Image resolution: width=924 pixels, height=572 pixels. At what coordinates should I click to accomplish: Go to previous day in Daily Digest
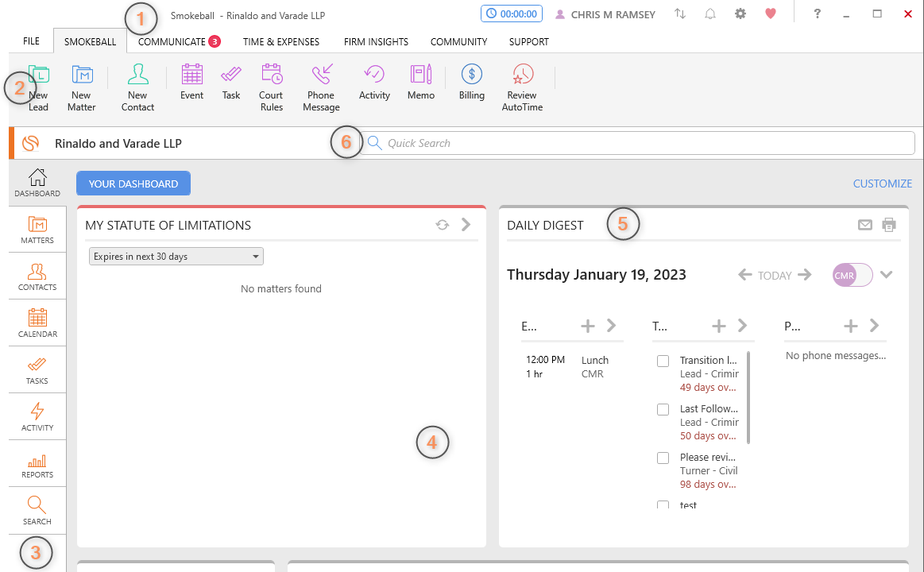tap(745, 275)
